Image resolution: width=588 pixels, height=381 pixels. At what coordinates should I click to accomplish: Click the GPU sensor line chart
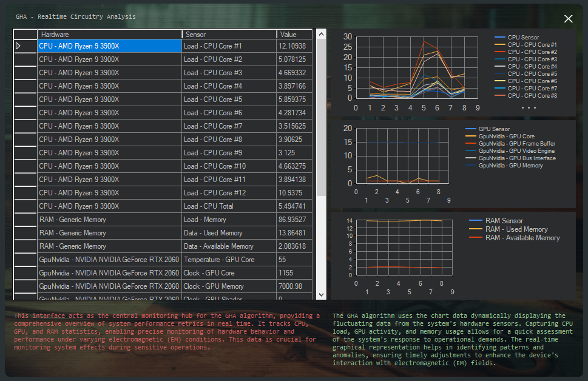[x=402, y=156]
